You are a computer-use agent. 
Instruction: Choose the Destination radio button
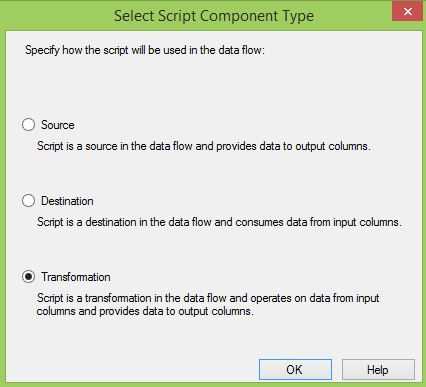coord(28,201)
